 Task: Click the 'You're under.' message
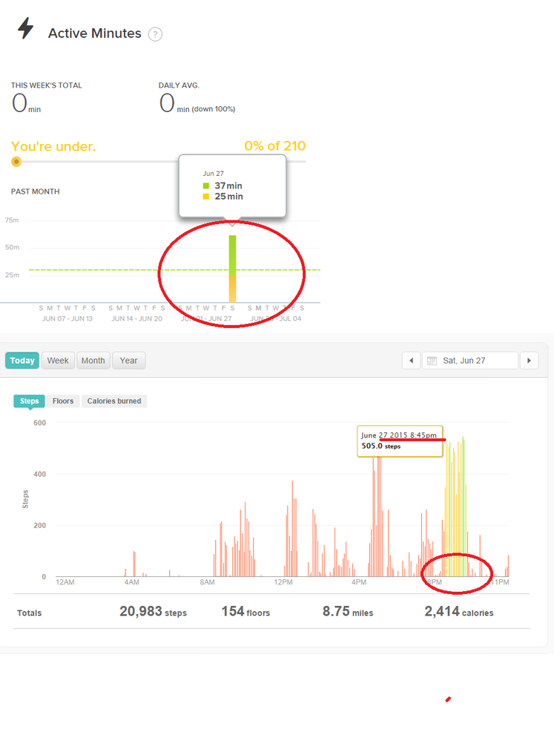53,147
